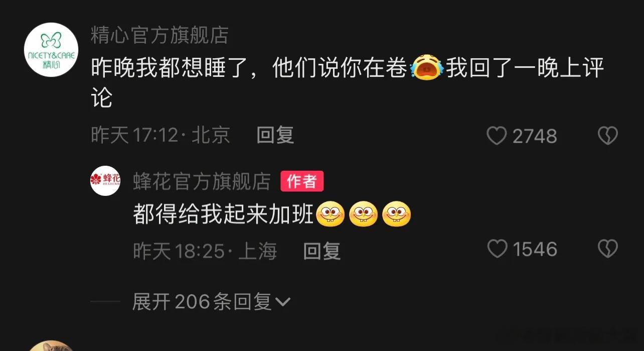Expand the 展开206条回复 thread
The height and width of the screenshot is (351, 644).
click(211, 302)
